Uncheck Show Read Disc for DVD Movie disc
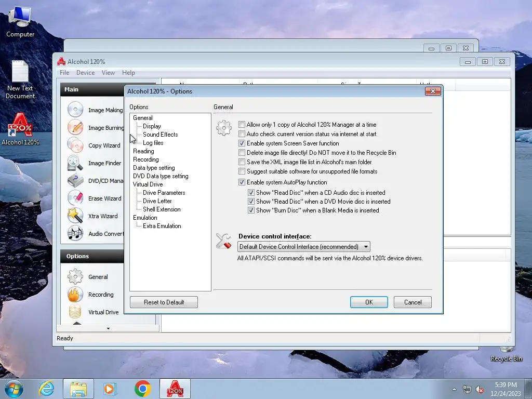The image size is (532, 399). click(251, 201)
